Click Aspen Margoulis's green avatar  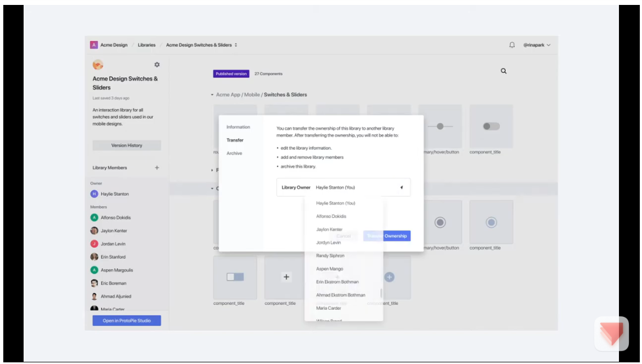coord(94,270)
